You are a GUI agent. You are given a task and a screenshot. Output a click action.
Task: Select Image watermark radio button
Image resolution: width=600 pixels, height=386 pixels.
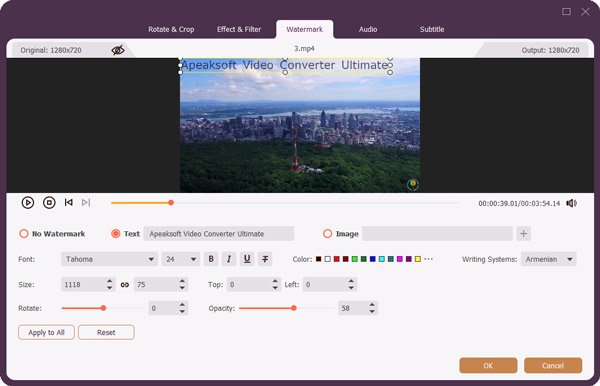tap(327, 234)
